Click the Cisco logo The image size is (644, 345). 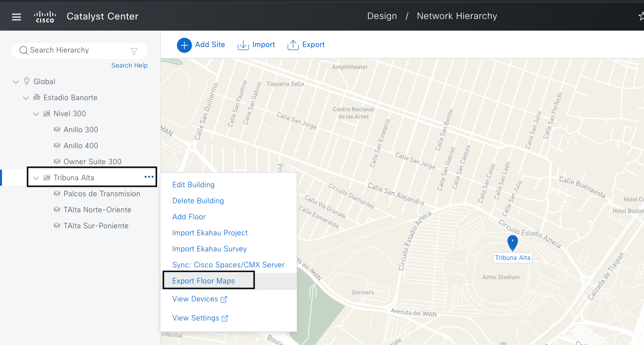pos(45,17)
